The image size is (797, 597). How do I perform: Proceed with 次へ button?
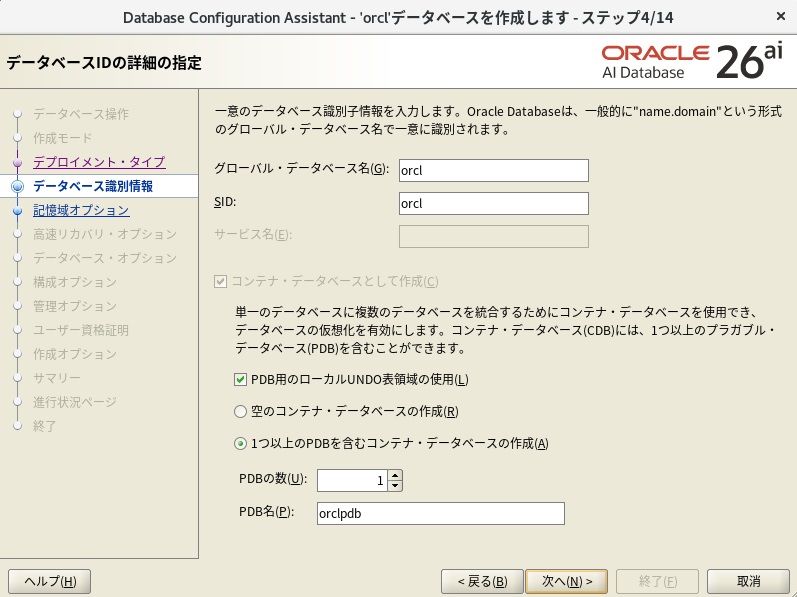[566, 581]
